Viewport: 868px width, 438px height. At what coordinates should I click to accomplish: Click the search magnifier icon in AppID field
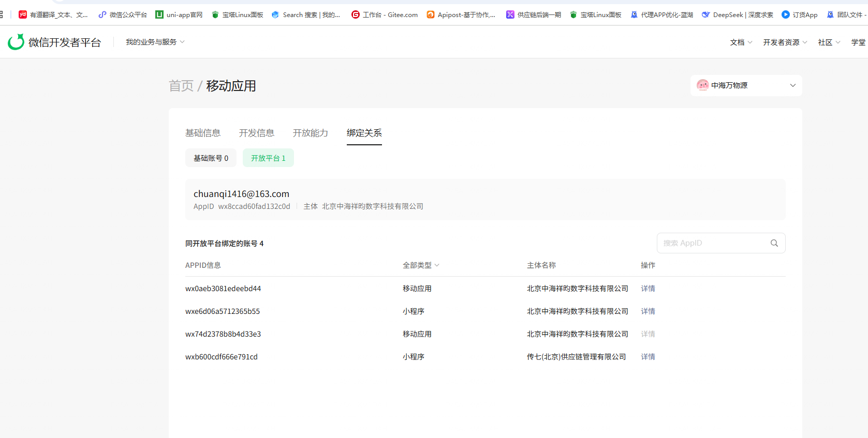tap(774, 243)
